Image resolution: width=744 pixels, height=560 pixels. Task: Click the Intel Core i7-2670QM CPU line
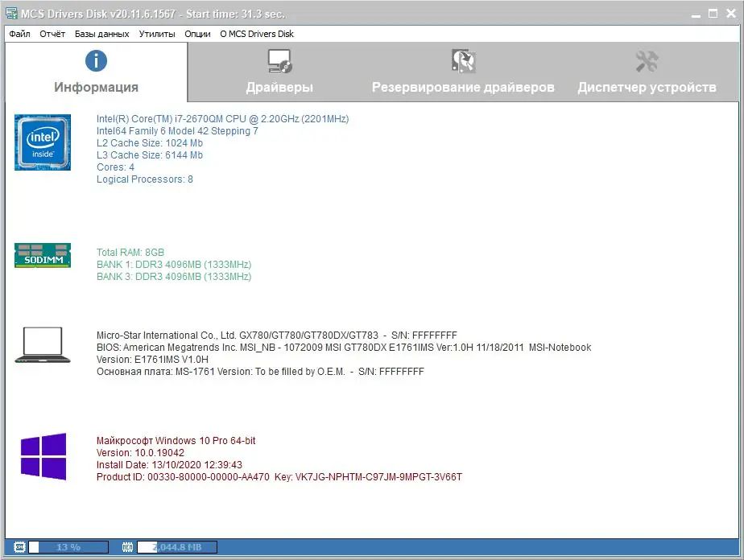coord(222,119)
